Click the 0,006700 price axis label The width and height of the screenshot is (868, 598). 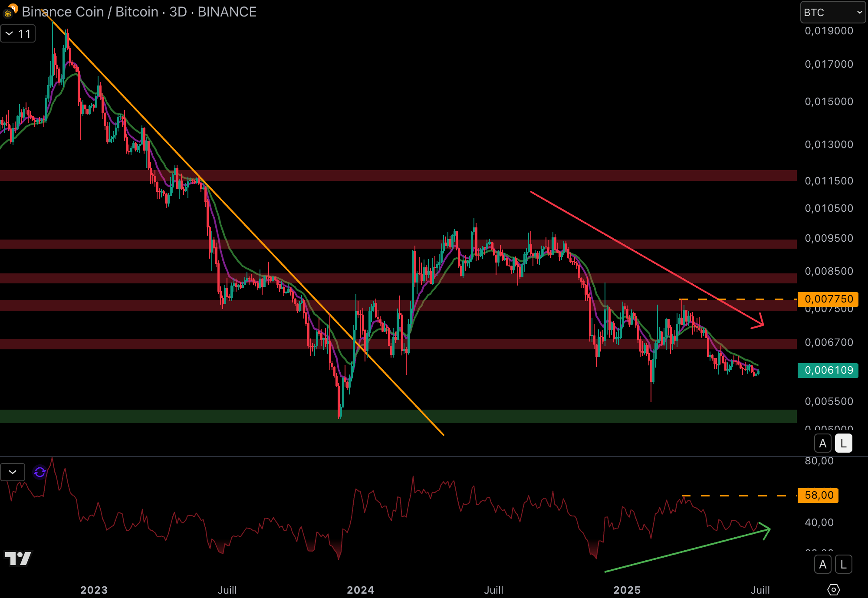(829, 342)
